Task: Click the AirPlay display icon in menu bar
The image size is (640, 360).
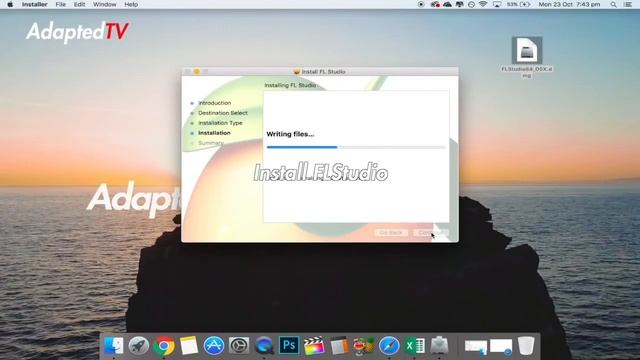Action: pos(496,4)
